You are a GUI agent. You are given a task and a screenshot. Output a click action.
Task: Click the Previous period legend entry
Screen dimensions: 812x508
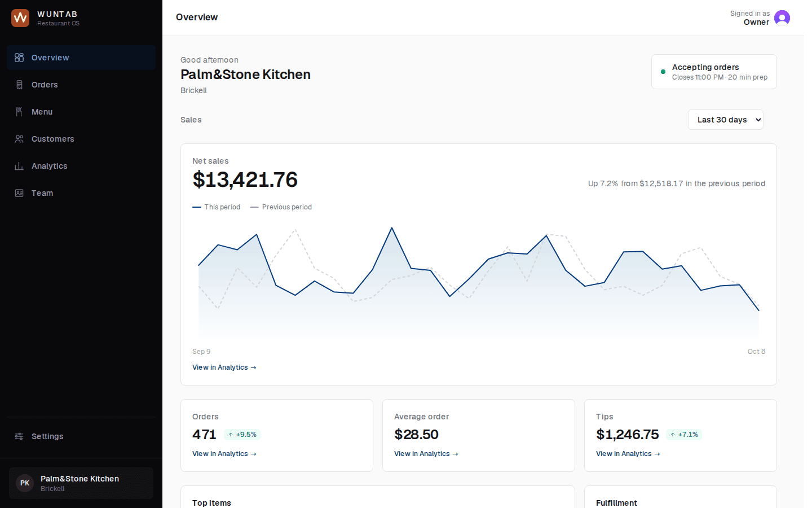(281, 207)
